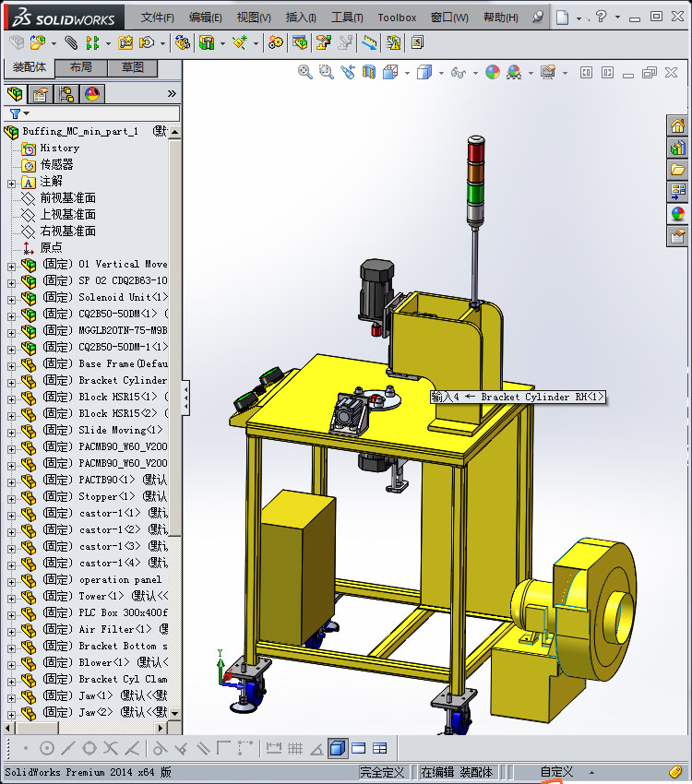This screenshot has width=692, height=784.
Task: Select the History item in tree
Action: coord(59,148)
